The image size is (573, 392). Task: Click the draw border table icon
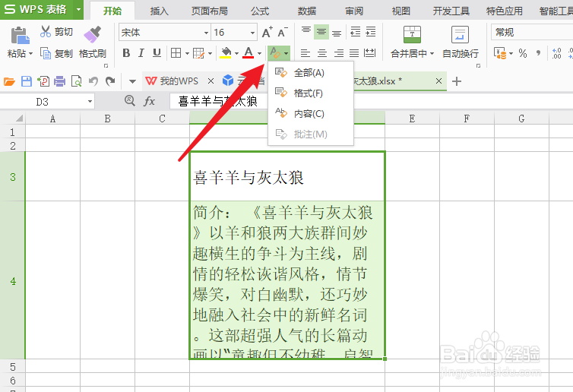[x=198, y=53]
